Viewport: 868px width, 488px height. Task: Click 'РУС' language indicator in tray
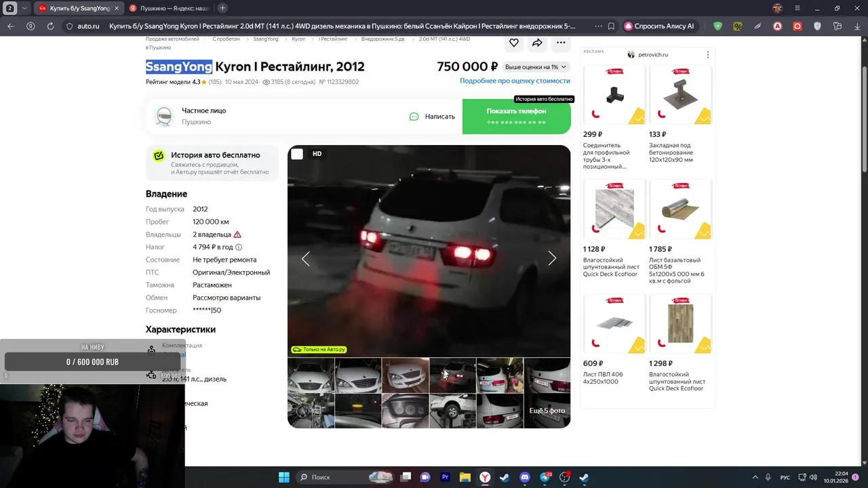pos(785,477)
